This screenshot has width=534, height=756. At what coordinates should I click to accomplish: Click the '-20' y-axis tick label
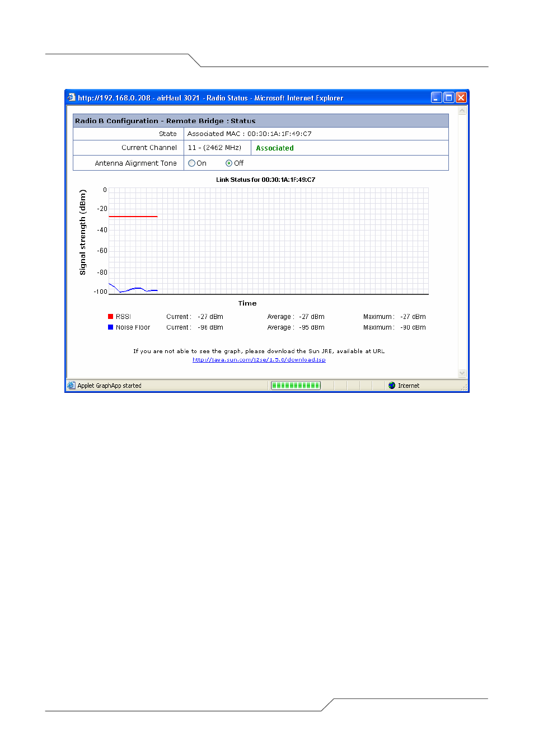pos(102,209)
